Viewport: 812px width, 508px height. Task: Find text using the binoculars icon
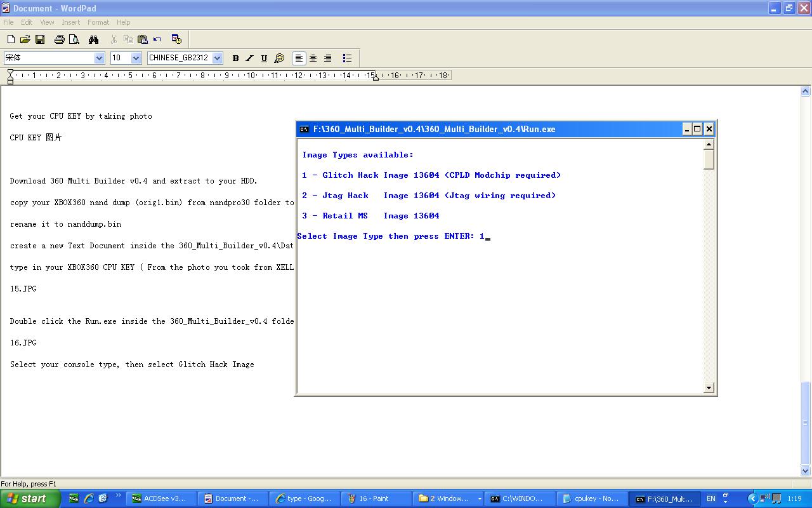click(94, 39)
